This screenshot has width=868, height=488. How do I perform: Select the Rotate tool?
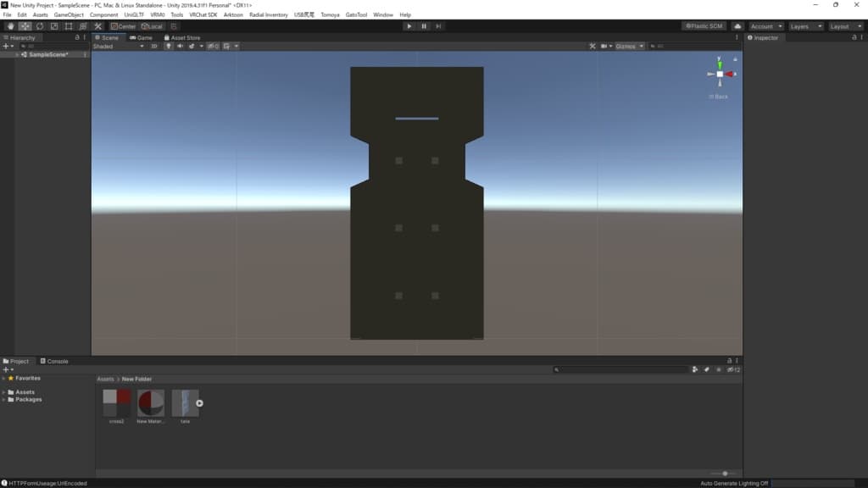click(39, 26)
